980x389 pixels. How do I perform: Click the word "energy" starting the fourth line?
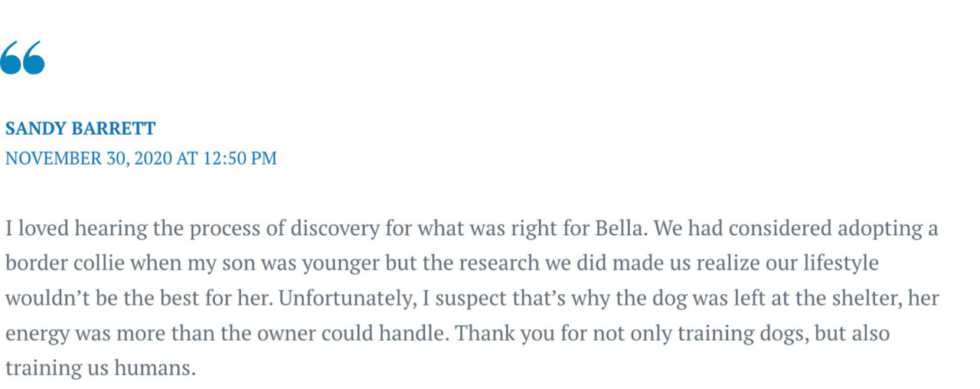coord(33,334)
